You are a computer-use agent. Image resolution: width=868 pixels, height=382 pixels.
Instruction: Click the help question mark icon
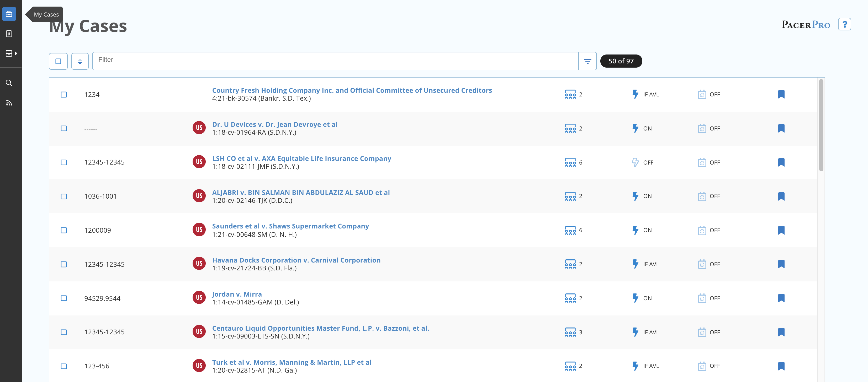click(x=844, y=25)
